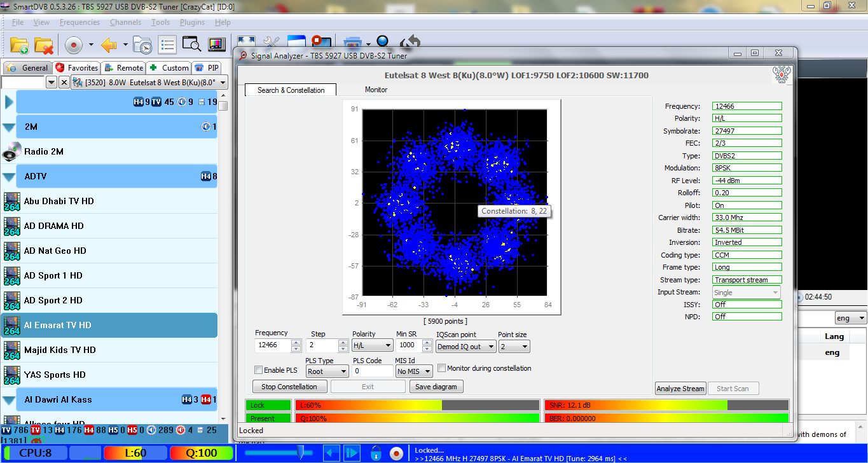This screenshot has width=868, height=463.
Task: Open the Polarity H/L dropdown
Action: [373, 346]
